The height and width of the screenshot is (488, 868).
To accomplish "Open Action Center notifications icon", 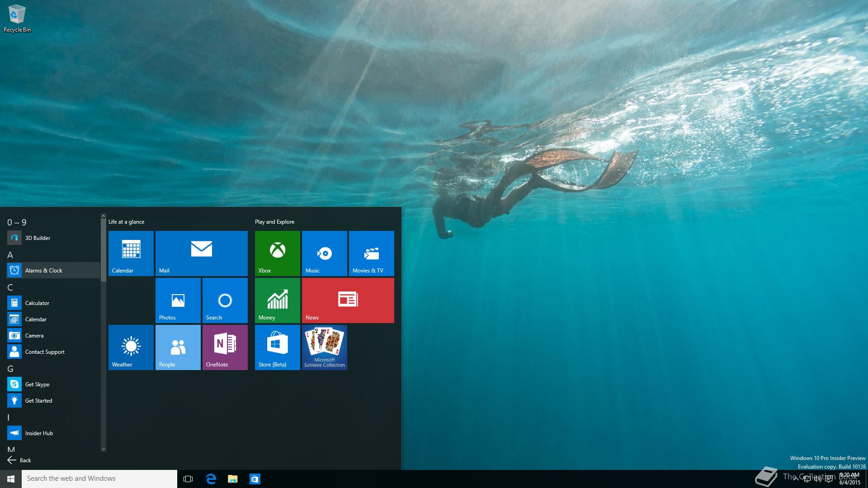I will [x=829, y=479].
